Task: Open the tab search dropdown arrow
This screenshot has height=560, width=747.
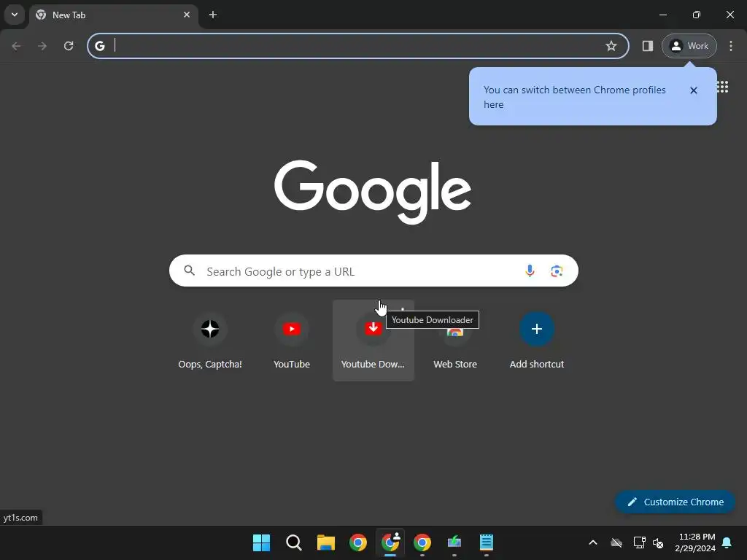Action: 15,15
